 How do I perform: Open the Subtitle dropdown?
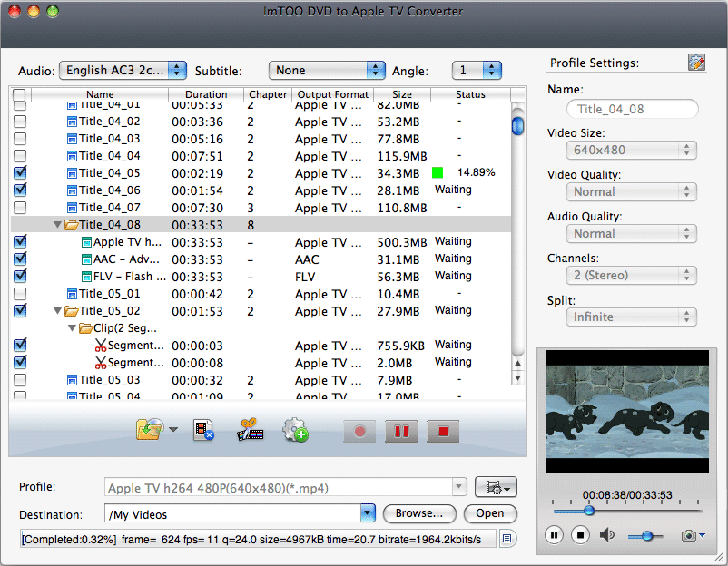(x=327, y=71)
